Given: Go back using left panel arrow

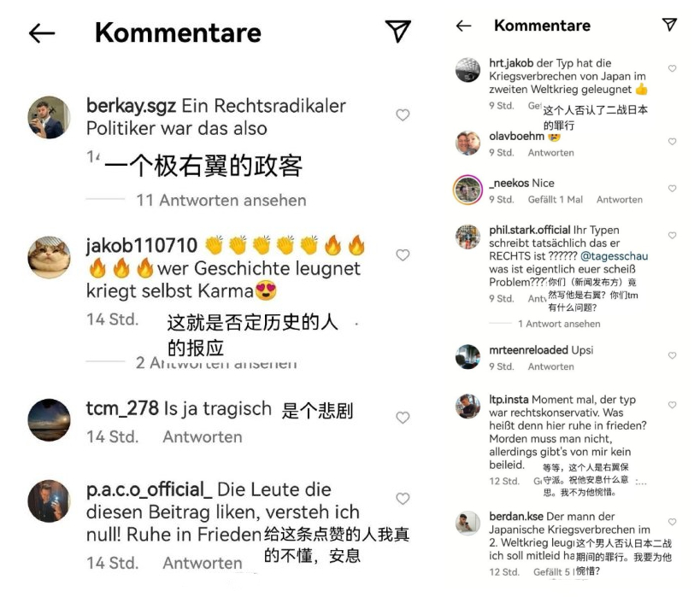Looking at the screenshot, I should click(x=42, y=33).
